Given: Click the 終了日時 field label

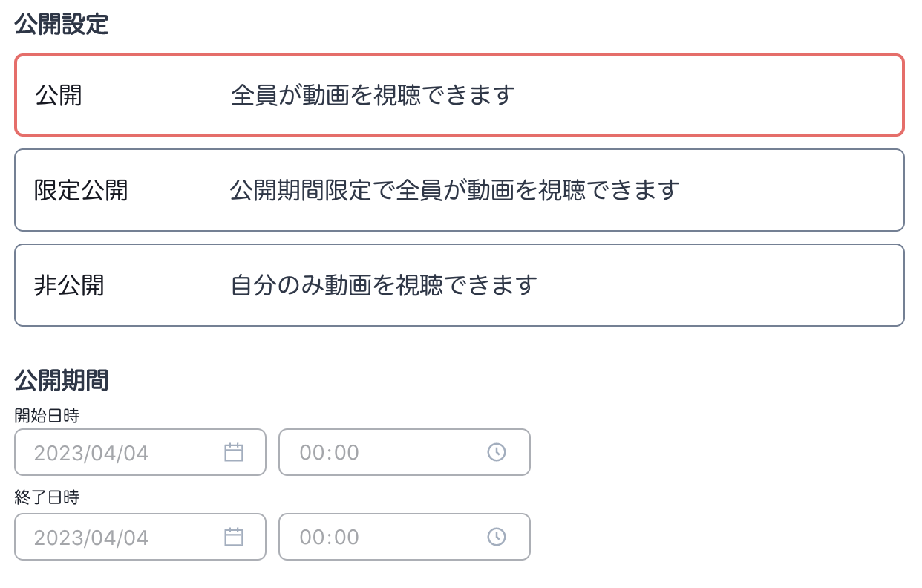Looking at the screenshot, I should 47,497.
